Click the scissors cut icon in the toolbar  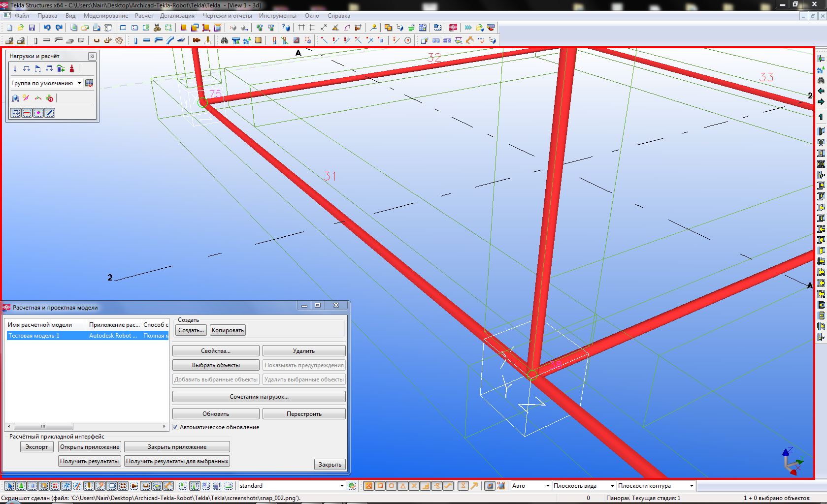(157, 28)
